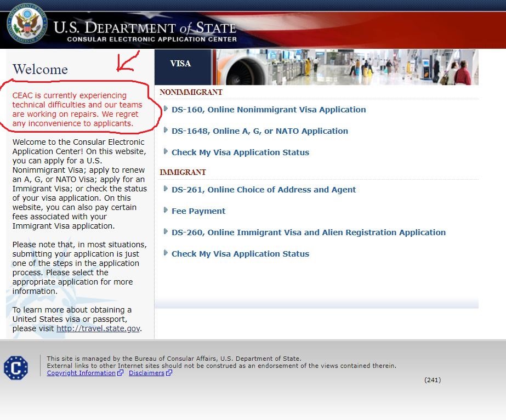Click the 'Welcome' heading
The width and height of the screenshot is (506, 420).
pyautogui.click(x=41, y=70)
